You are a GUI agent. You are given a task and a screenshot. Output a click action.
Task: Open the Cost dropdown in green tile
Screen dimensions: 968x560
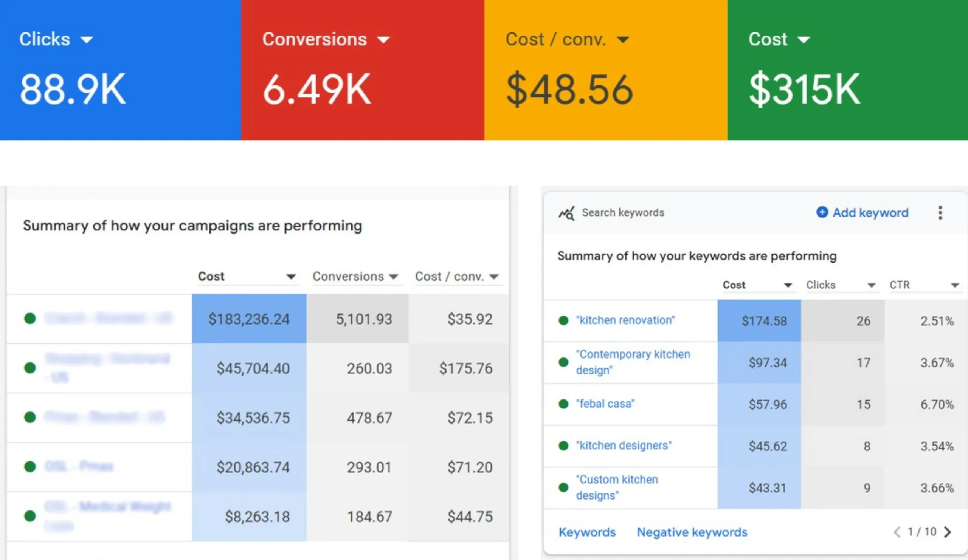pos(804,40)
